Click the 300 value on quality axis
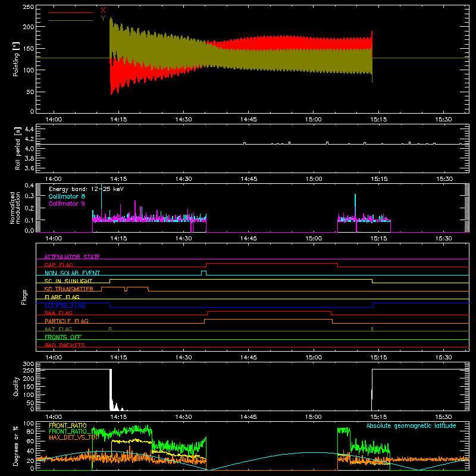476x476 pixels. (29, 364)
